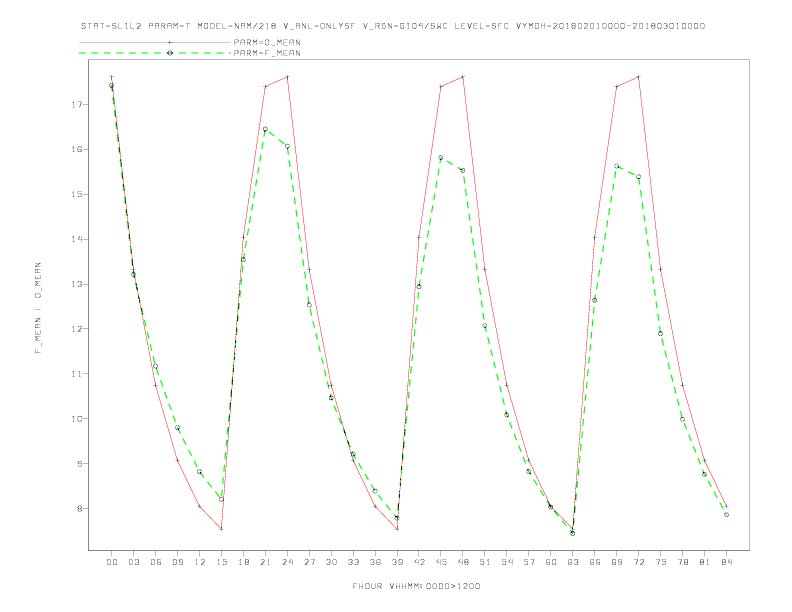Click the F_MEAN circle marker at hour 21

point(265,129)
